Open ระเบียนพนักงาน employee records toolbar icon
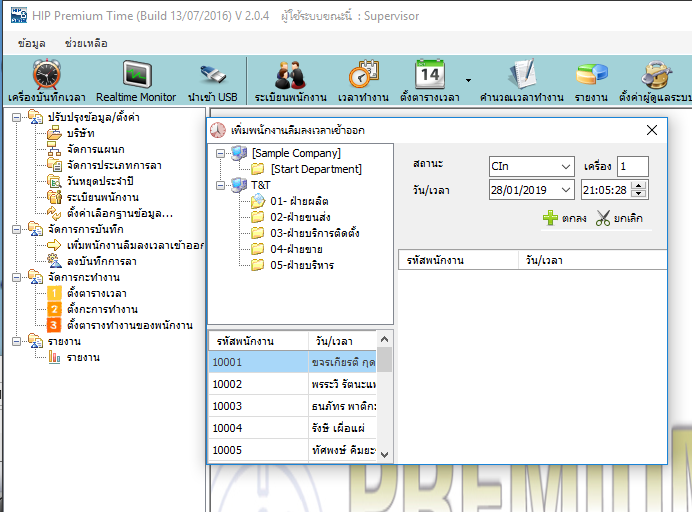The width and height of the screenshot is (698, 512). pyautogui.click(x=291, y=81)
